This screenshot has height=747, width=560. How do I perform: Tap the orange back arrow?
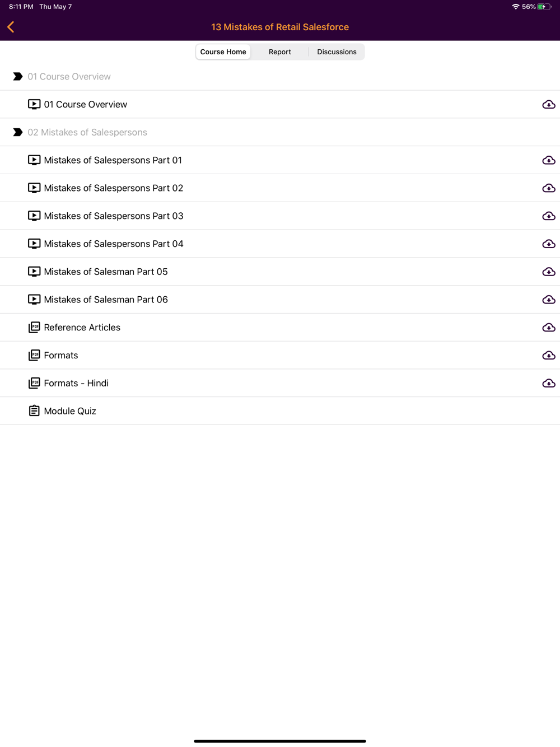click(x=11, y=27)
